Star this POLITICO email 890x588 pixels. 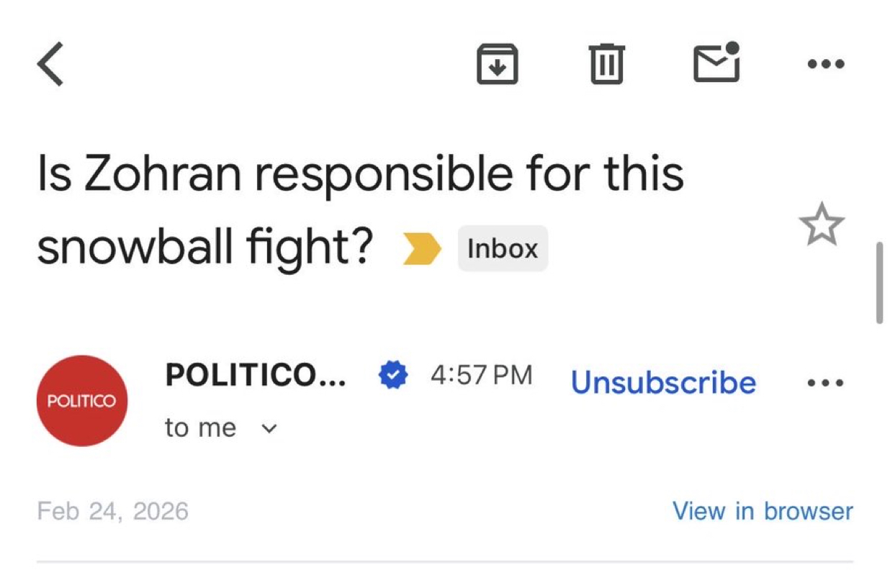[x=821, y=225]
